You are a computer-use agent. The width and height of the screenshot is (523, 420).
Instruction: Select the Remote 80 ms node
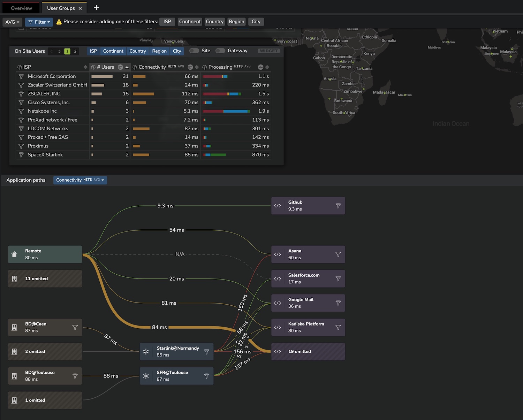click(45, 254)
